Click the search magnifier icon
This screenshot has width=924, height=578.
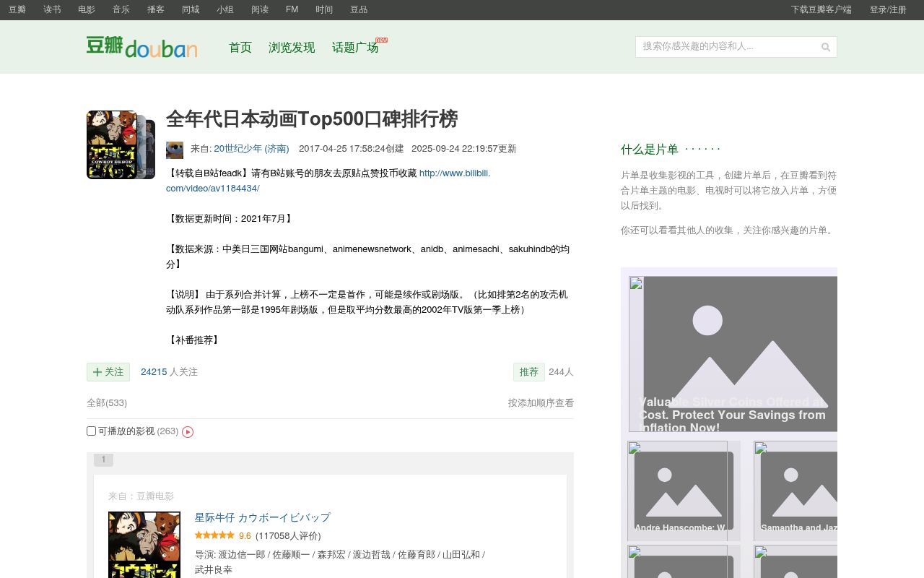coord(826,47)
